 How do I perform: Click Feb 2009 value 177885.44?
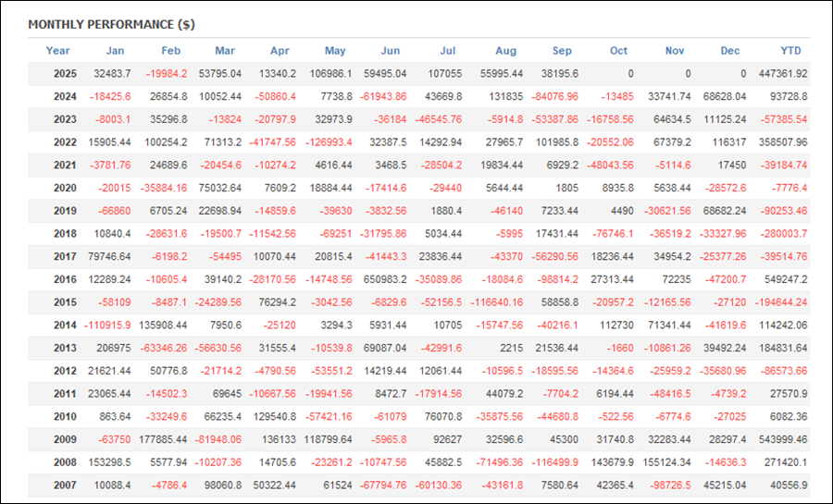(x=162, y=439)
